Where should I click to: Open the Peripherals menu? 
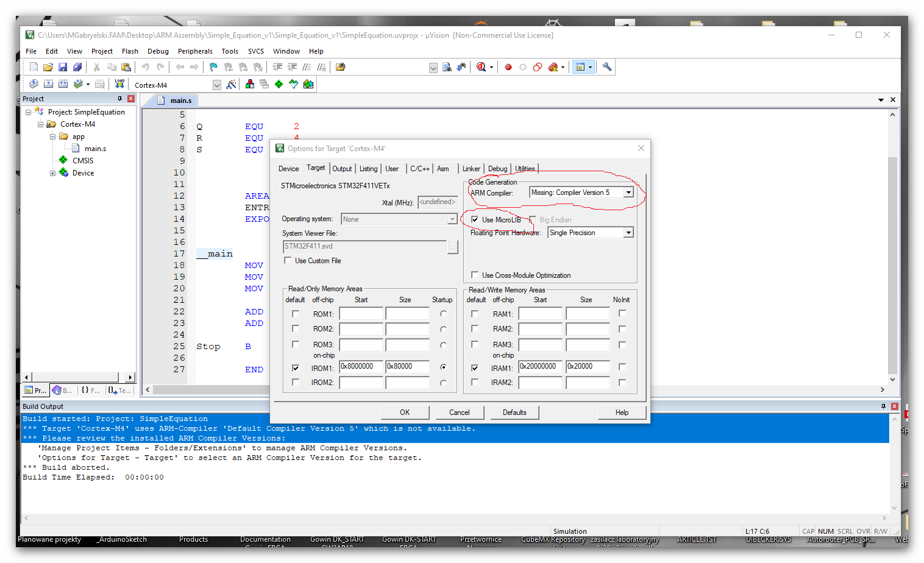pyautogui.click(x=195, y=51)
